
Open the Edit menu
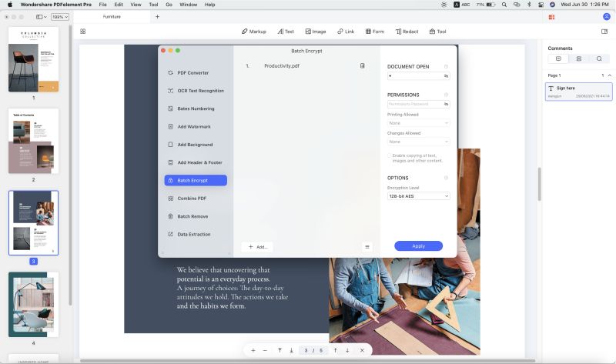(x=119, y=5)
